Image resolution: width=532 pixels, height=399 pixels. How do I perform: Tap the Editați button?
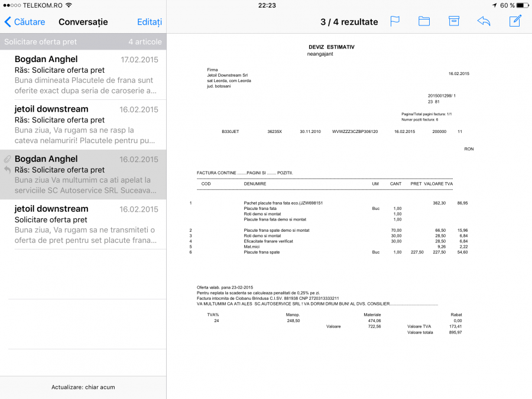[150, 22]
